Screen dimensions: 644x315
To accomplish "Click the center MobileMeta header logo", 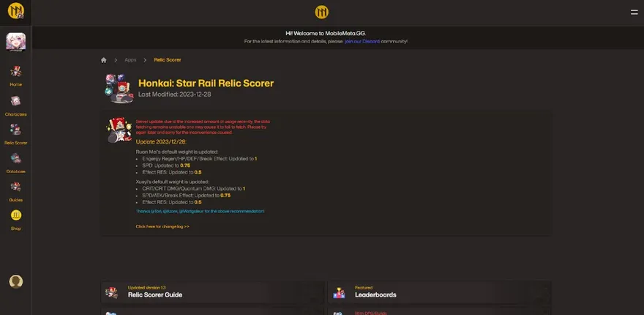I will click(322, 12).
